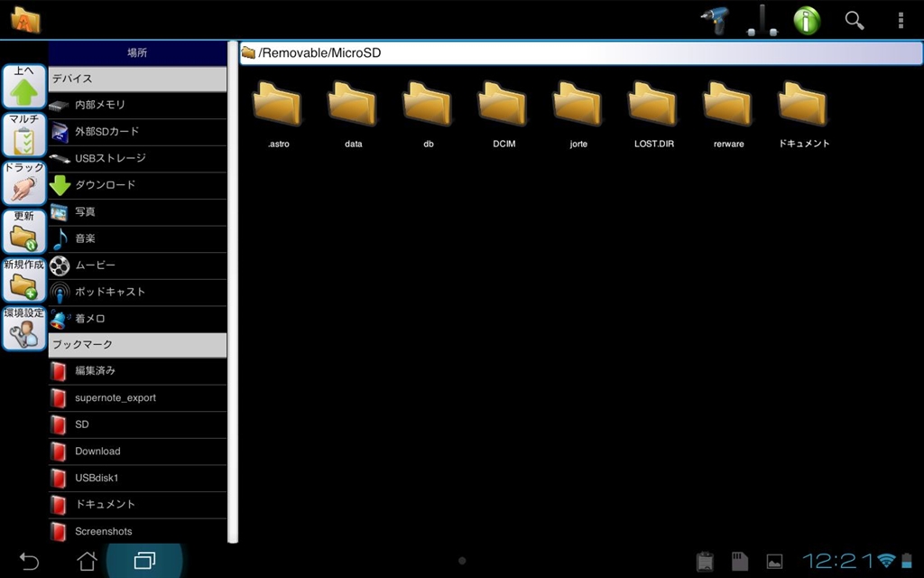924x578 pixels.
Task: Tap the recent apps button
Action: pyautogui.click(x=144, y=560)
